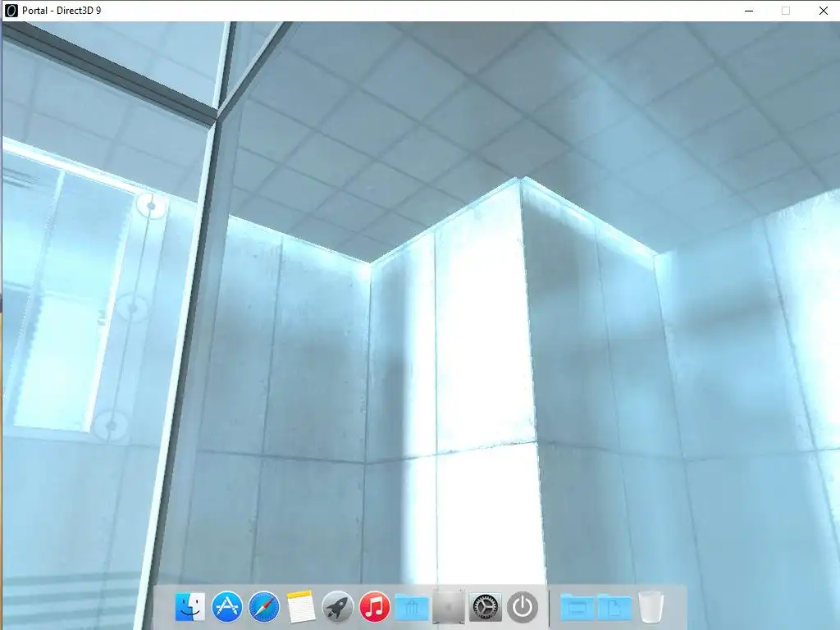Minimize the Portal - Direct3D 9 window
The width and height of the screenshot is (840, 630).
749,11
